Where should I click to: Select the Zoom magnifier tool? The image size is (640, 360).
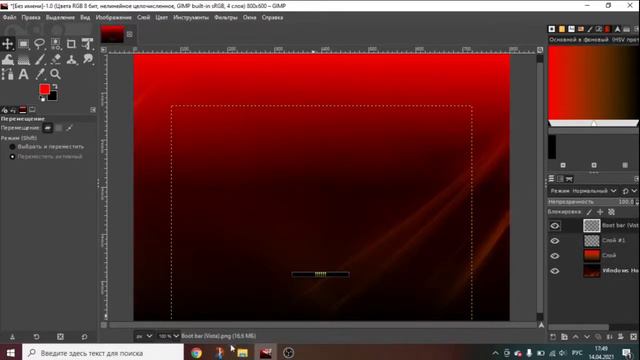[x=55, y=74]
